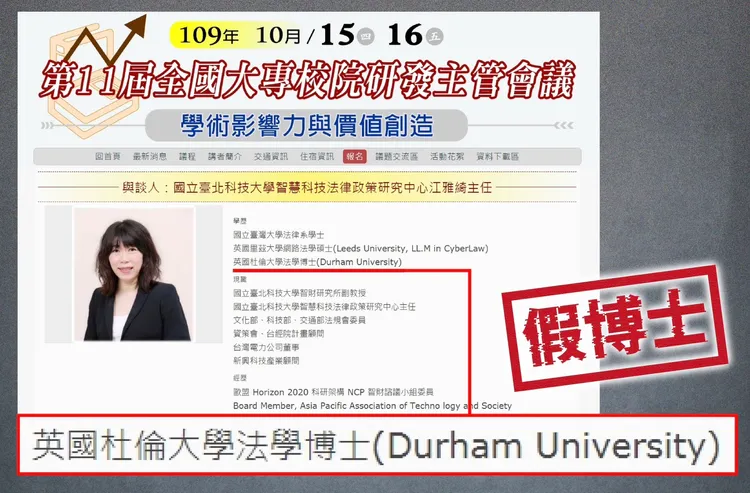Click the 學術影響力與價值創造 subtitle banner
The height and width of the screenshot is (493, 750).
click(x=306, y=125)
